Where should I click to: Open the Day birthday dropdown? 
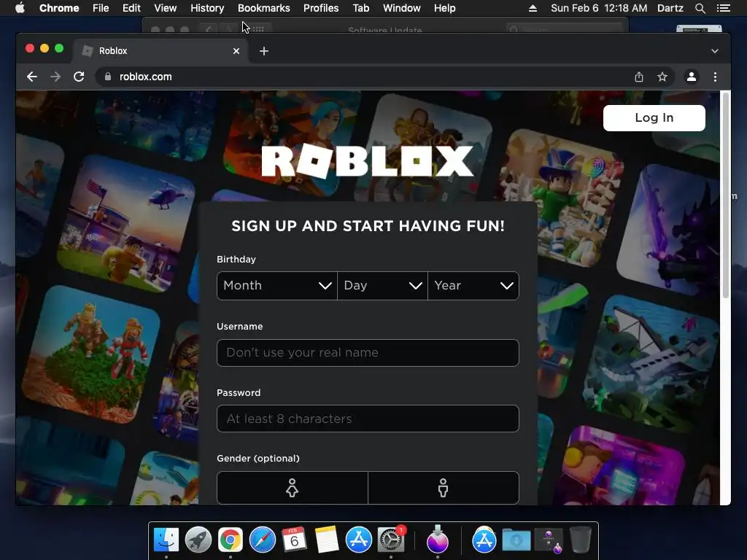pyautogui.click(x=382, y=286)
